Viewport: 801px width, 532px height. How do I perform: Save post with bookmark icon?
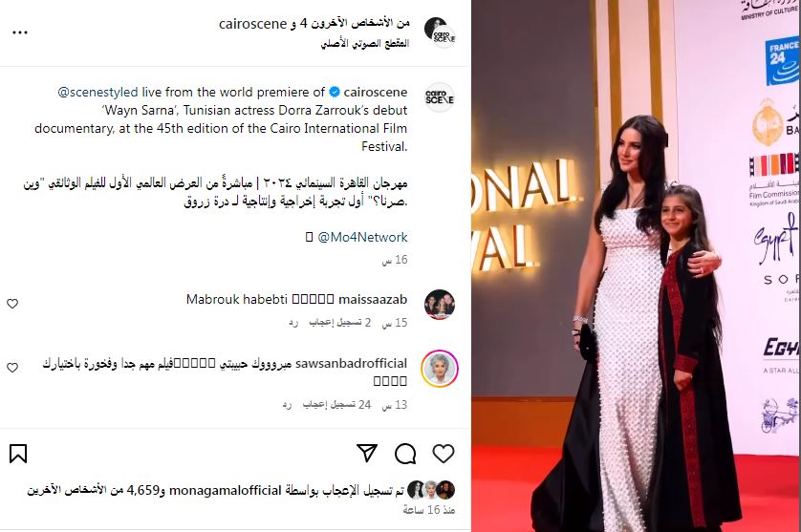coord(18,454)
